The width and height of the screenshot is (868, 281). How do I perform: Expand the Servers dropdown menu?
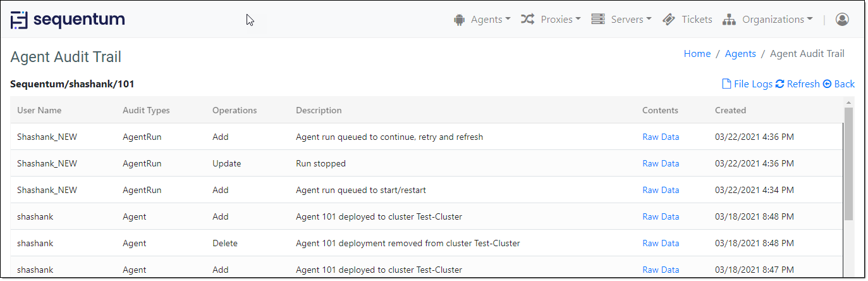coord(631,20)
